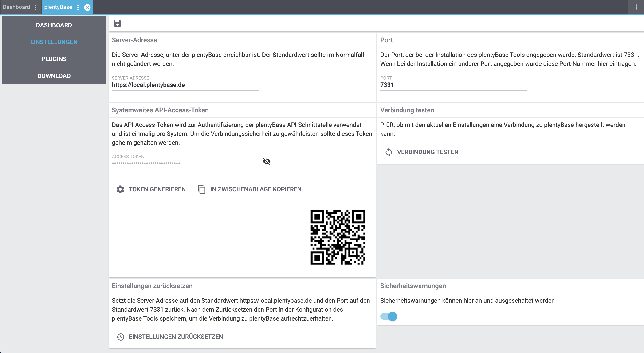
Task: Close the plentyBase tab with X icon
Action: tap(87, 7)
